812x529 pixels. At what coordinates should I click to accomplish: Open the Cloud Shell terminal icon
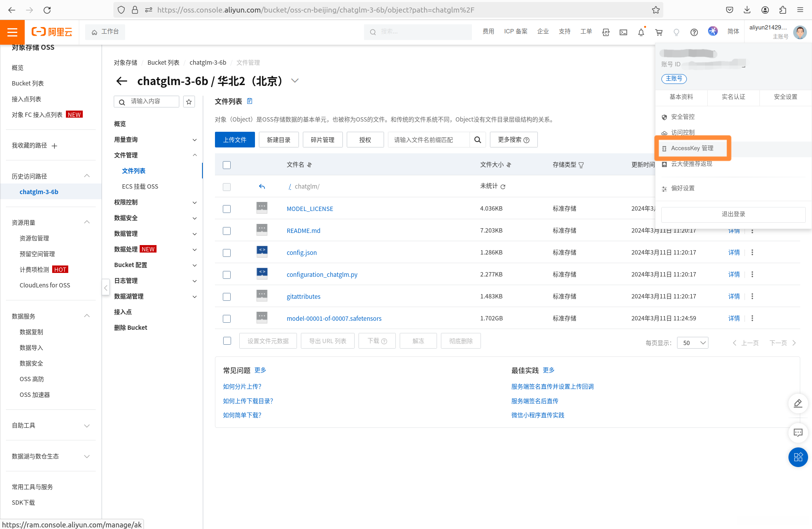[623, 32]
